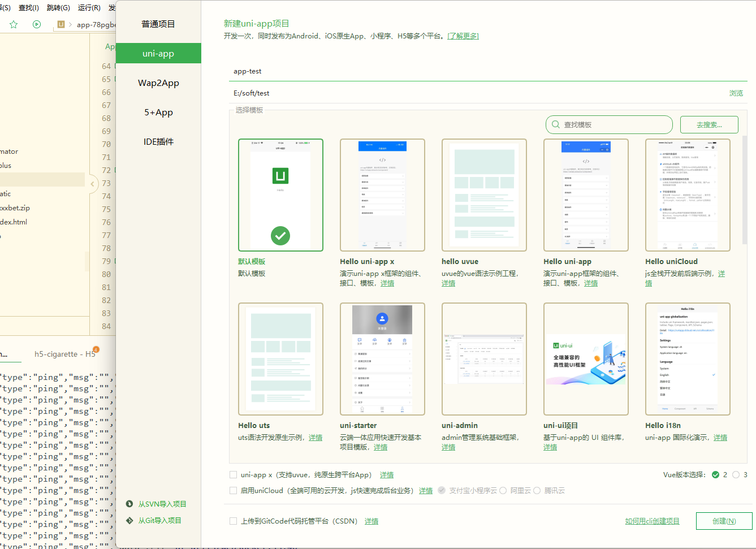This screenshot has height=549, width=756.
Task: Select the 腾讯云 radio option
Action: point(537,490)
